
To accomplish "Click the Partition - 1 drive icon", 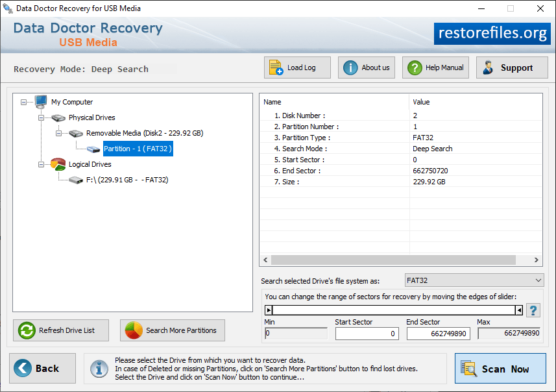I will [93, 149].
